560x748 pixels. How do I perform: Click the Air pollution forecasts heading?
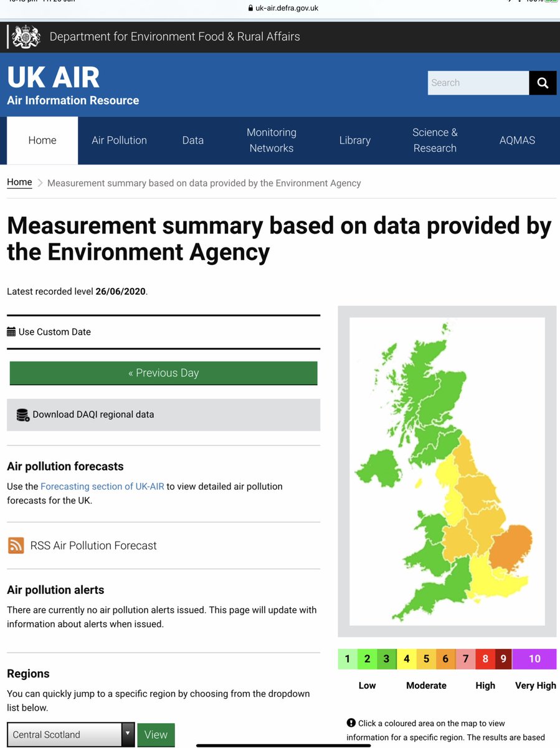click(x=65, y=466)
